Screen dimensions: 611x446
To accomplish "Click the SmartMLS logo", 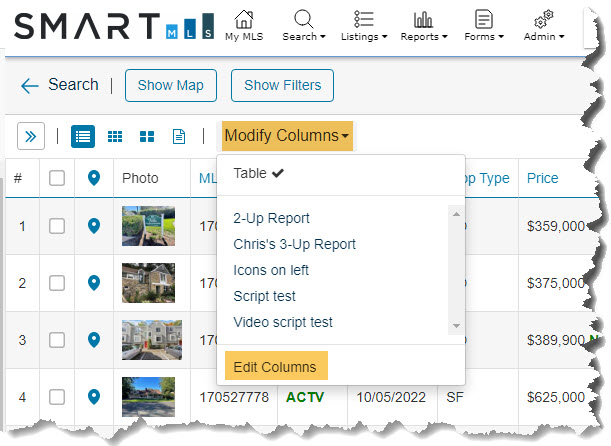I will (x=114, y=26).
